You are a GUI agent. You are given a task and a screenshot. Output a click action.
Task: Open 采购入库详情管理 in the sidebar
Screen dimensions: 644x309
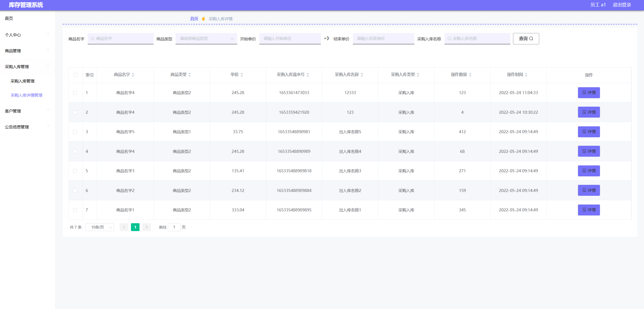coord(26,95)
